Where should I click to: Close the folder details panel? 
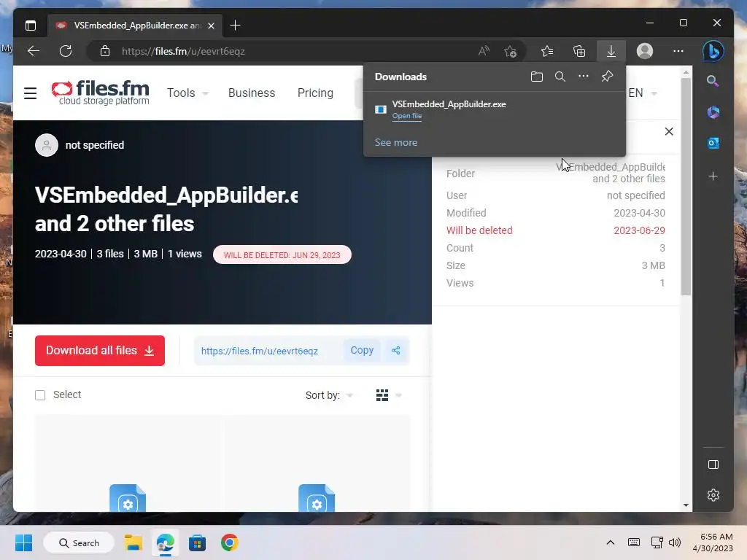click(669, 131)
